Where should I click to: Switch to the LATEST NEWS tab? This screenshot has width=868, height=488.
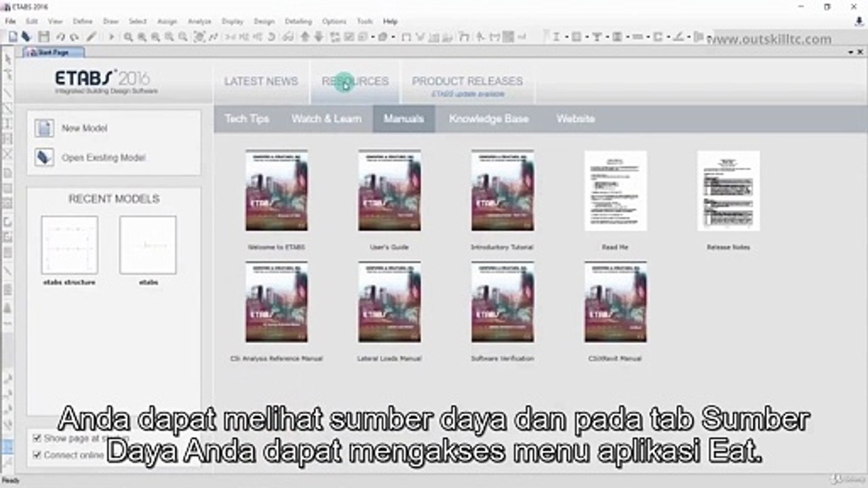261,81
